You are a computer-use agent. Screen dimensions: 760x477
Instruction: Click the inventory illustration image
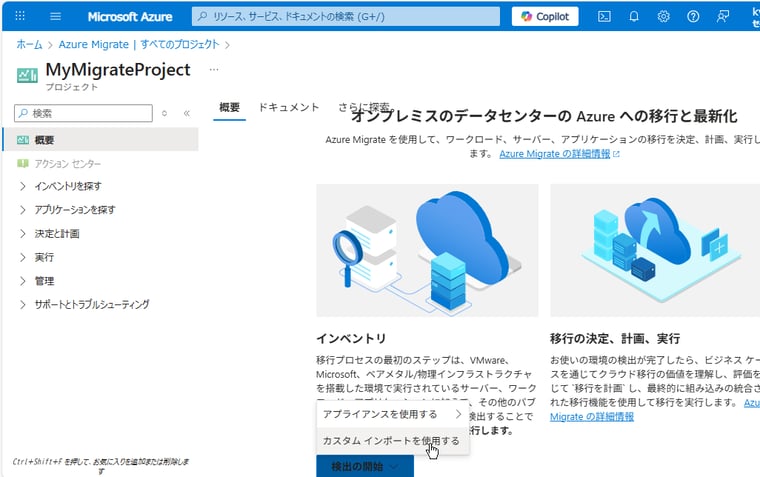[427, 250]
